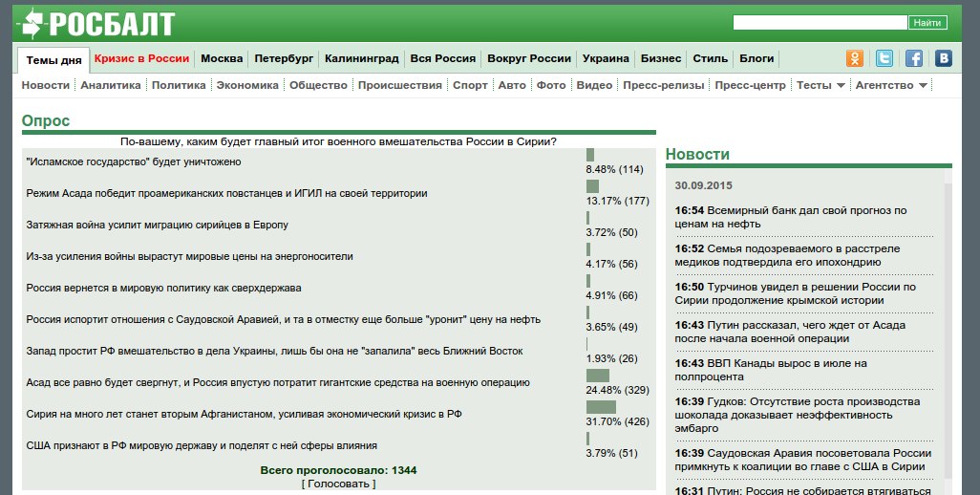980x495 pixels.
Task: Go to Аналитика in submenu
Action: (x=111, y=85)
